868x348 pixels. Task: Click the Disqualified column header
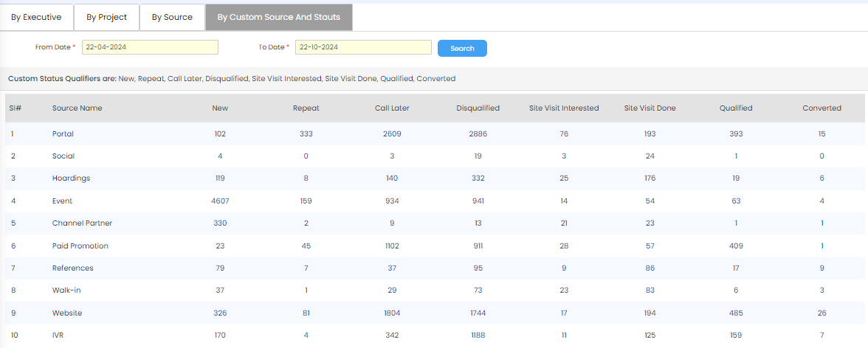478,108
